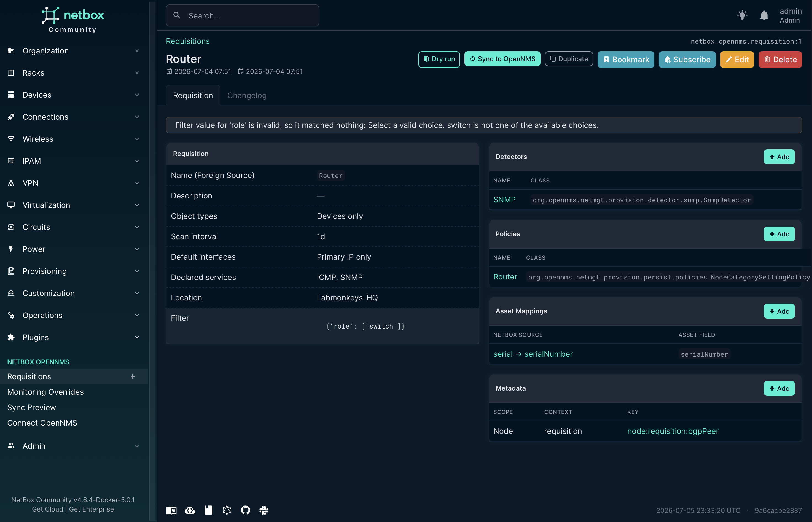Click the Power lightning icon
The image size is (812, 522).
coord(11,249)
